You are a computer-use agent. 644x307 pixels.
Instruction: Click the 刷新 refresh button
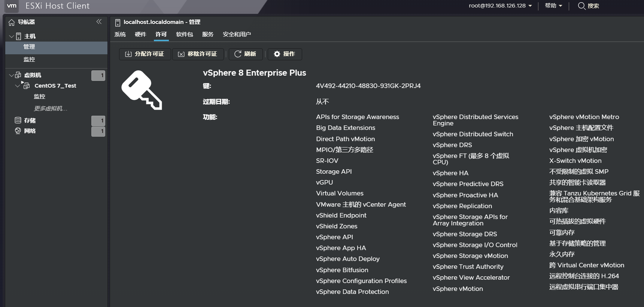point(246,54)
